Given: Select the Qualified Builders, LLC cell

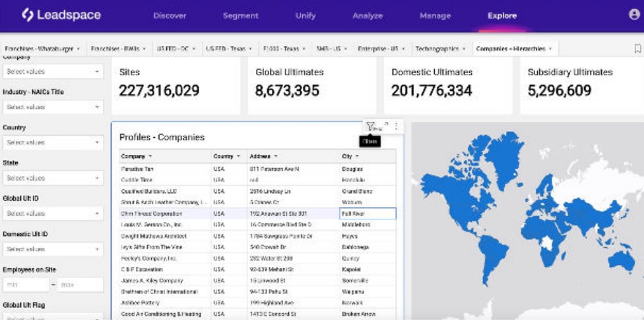Looking at the screenshot, I should [x=166, y=191].
